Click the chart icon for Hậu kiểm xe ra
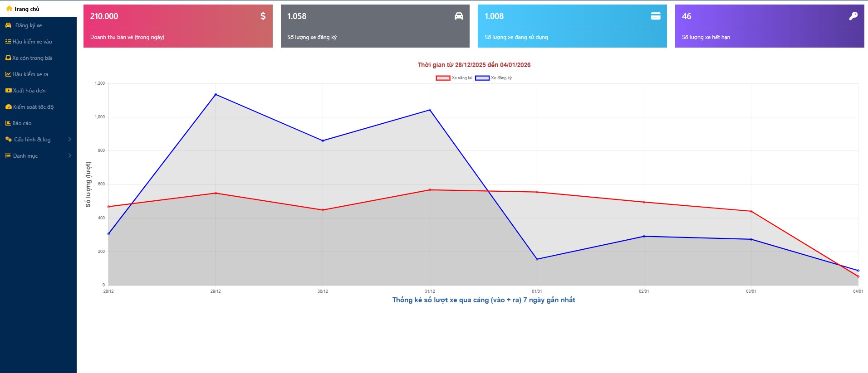 (x=8, y=74)
